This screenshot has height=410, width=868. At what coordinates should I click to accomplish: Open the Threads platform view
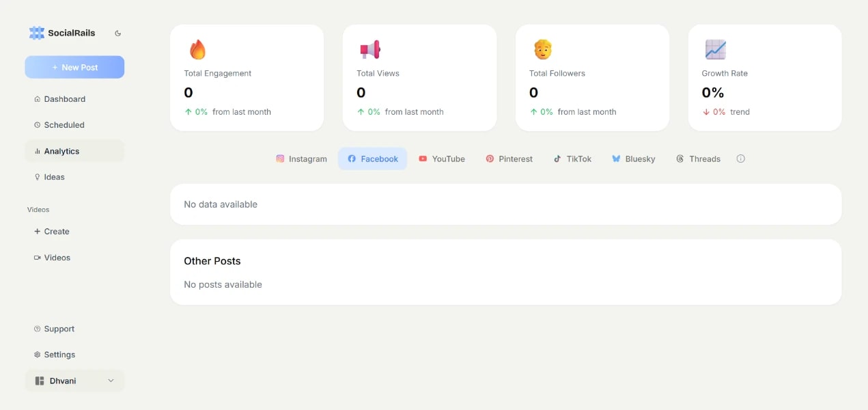[698, 159]
